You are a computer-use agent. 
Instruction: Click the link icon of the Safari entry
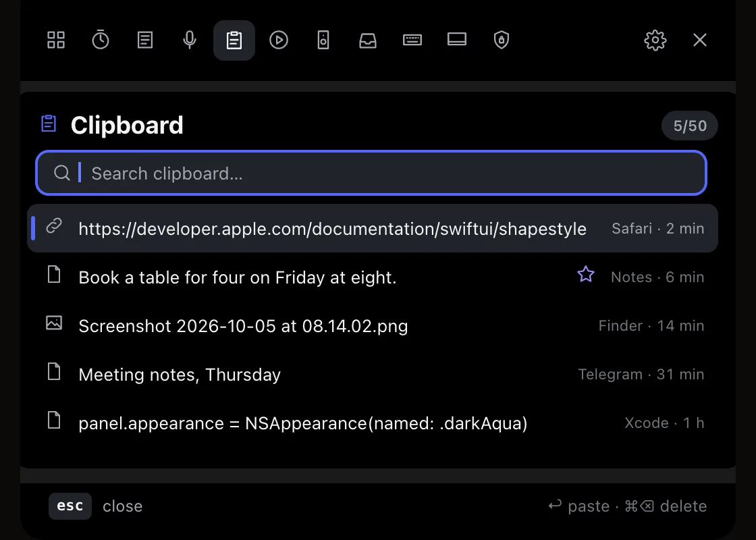coord(54,225)
